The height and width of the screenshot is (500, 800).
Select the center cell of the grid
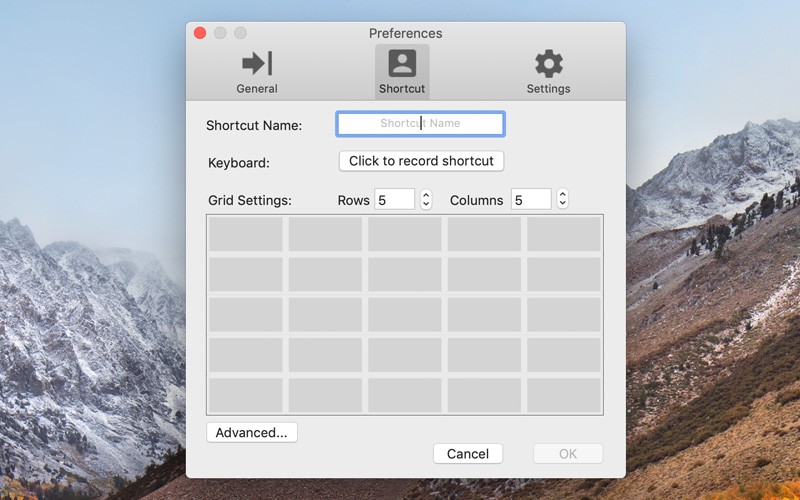tap(405, 315)
